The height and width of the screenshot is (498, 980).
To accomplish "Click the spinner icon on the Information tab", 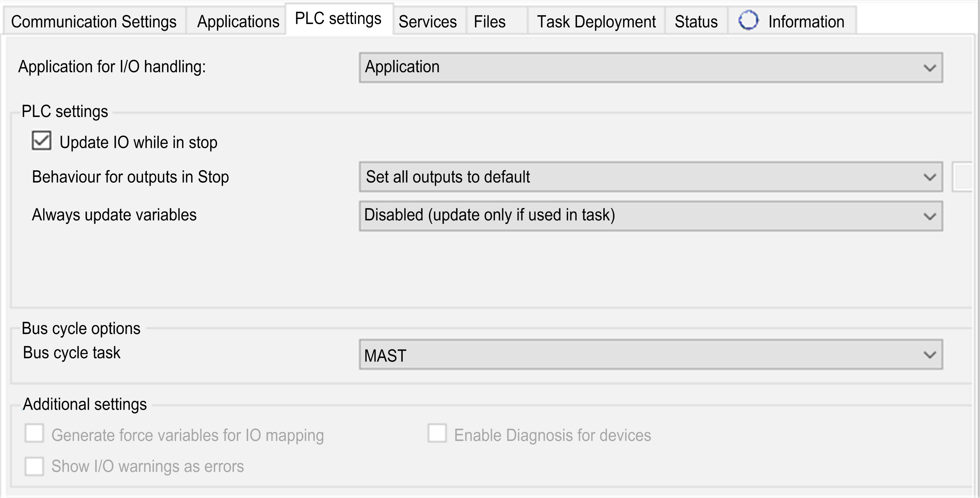I will click(748, 21).
